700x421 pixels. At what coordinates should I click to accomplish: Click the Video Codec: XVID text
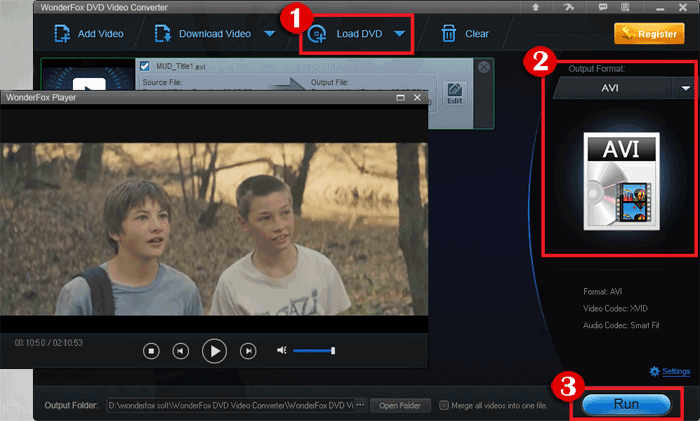click(615, 308)
